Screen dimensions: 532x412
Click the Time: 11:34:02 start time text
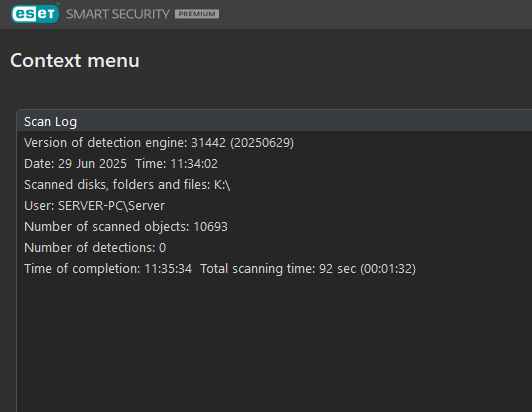pyautogui.click(x=176, y=164)
